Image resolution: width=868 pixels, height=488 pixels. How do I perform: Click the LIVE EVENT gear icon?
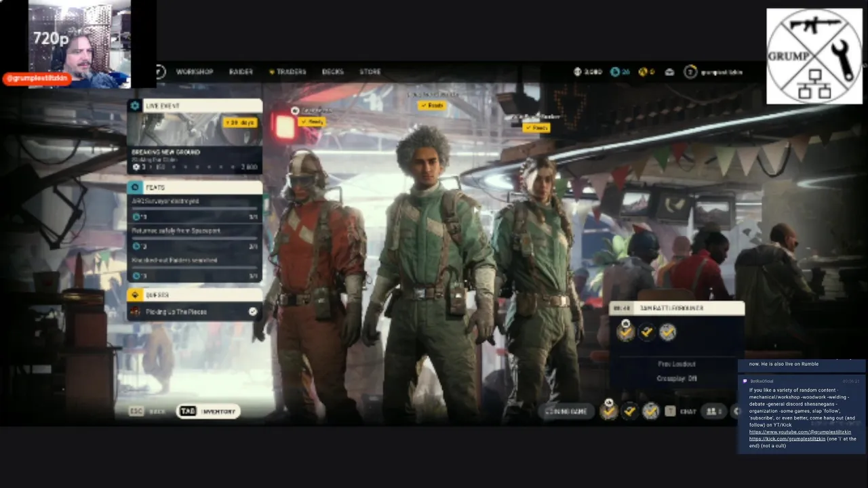point(134,106)
